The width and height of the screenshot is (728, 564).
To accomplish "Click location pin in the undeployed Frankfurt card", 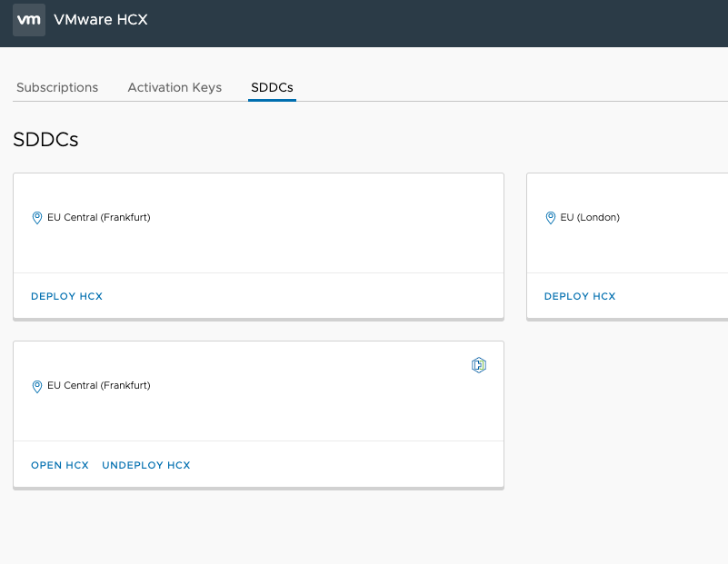I will click(x=36, y=218).
